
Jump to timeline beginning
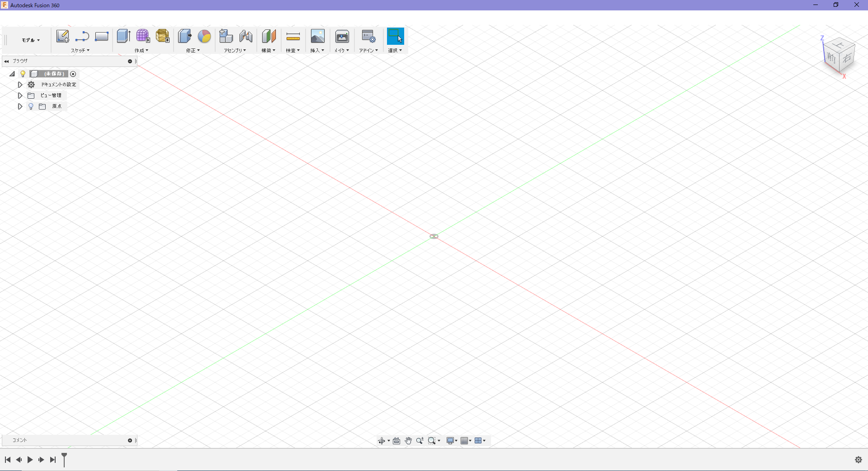8,460
